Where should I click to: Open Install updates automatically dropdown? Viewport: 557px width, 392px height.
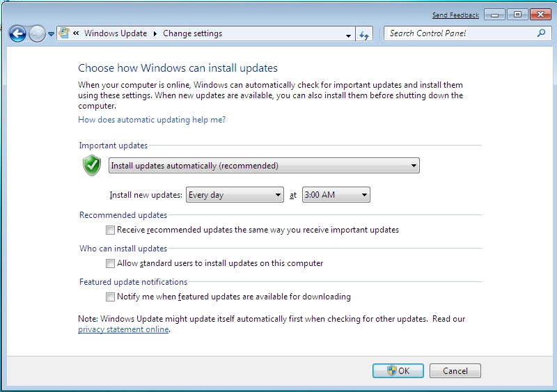point(264,166)
